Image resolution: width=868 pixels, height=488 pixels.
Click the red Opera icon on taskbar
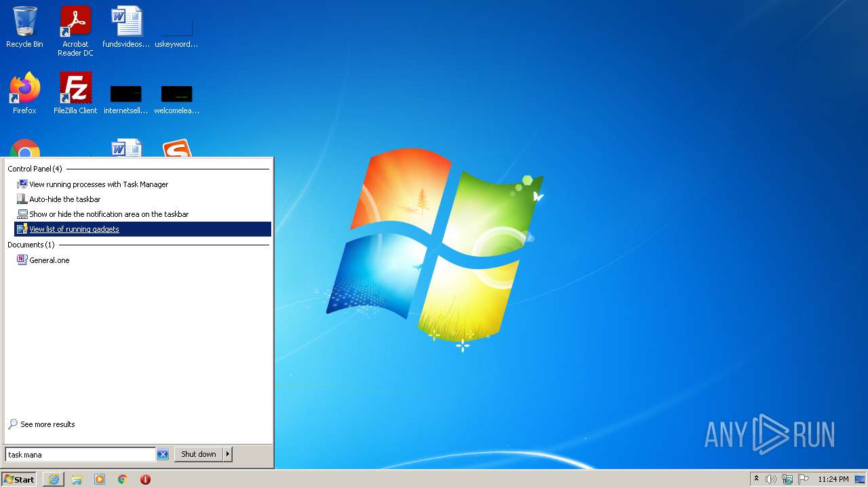tap(145, 479)
